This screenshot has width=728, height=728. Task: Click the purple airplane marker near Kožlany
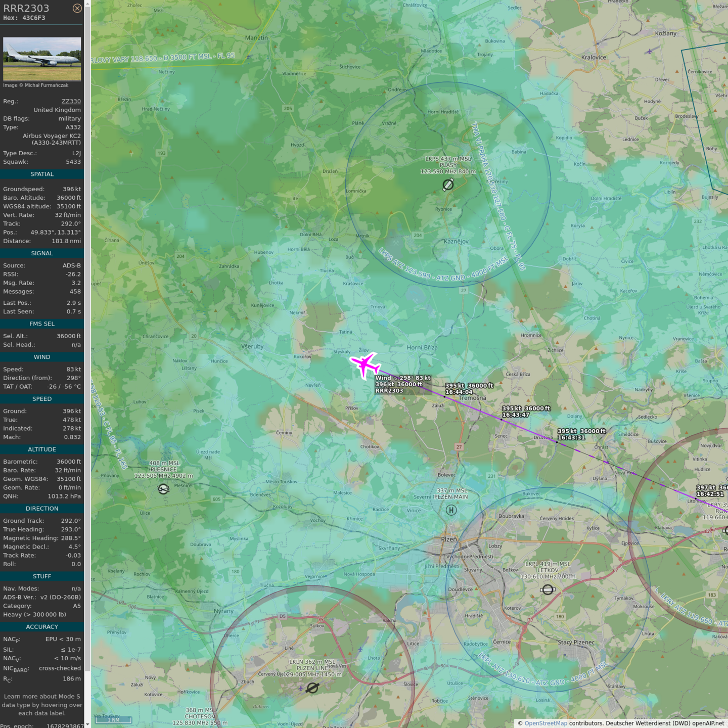coord(650,52)
